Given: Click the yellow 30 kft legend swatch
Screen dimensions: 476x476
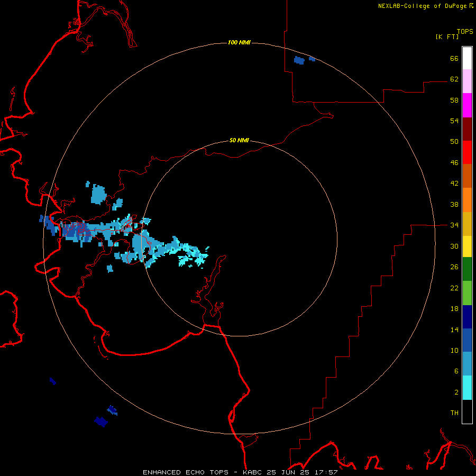Looking at the screenshot, I should [x=467, y=246].
